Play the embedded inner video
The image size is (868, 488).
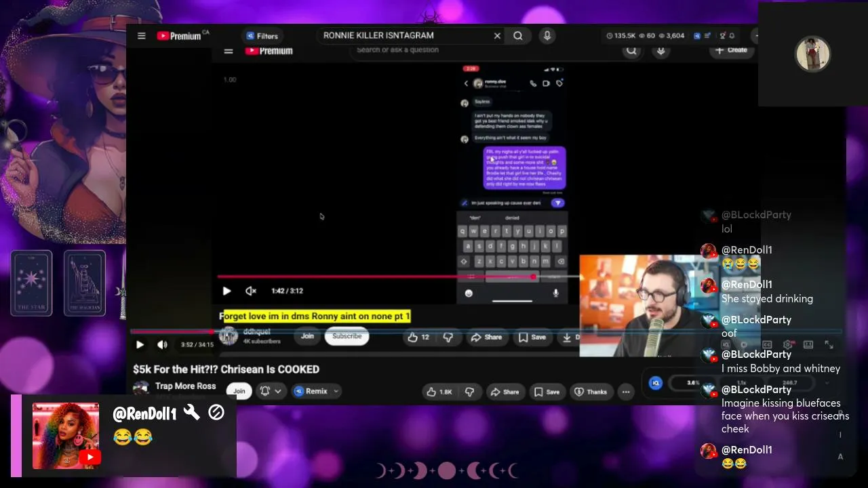point(226,291)
